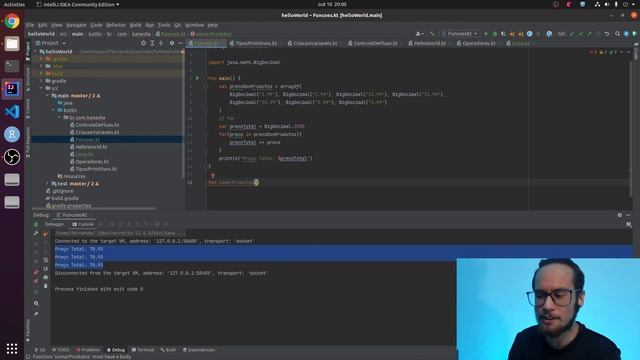Select build.gradle in project tree
This screenshot has height=360, width=640.
coord(65,198)
